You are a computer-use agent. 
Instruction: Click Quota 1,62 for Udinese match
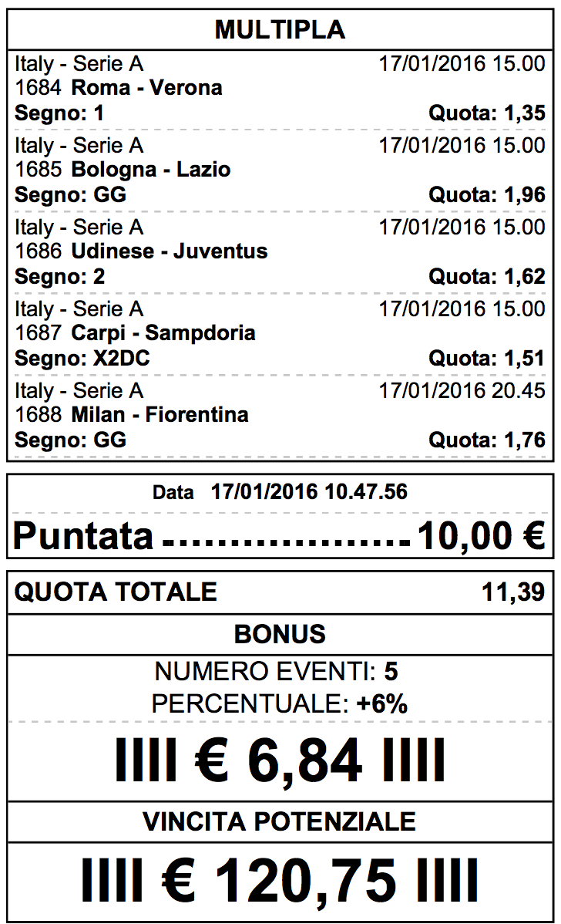487,276
